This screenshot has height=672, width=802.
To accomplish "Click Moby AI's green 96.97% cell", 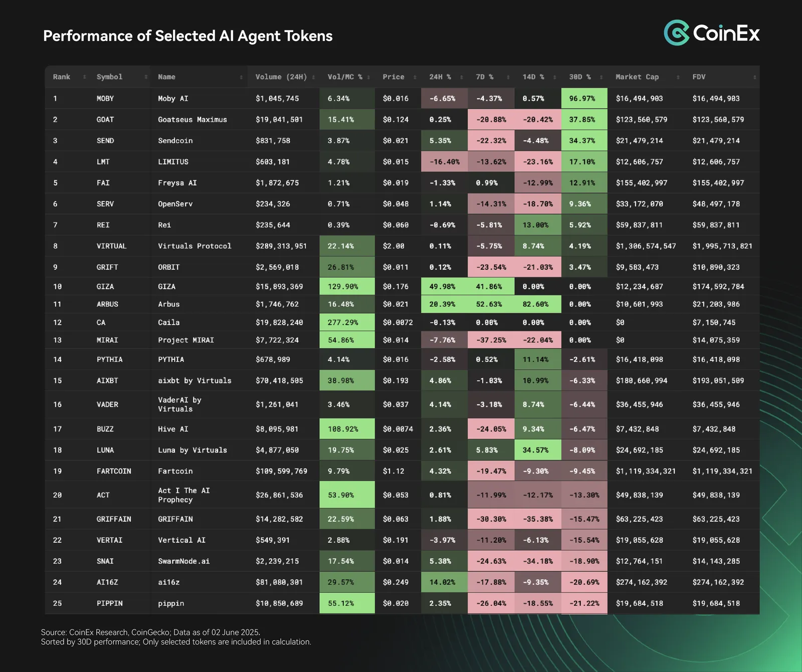I will coord(584,98).
